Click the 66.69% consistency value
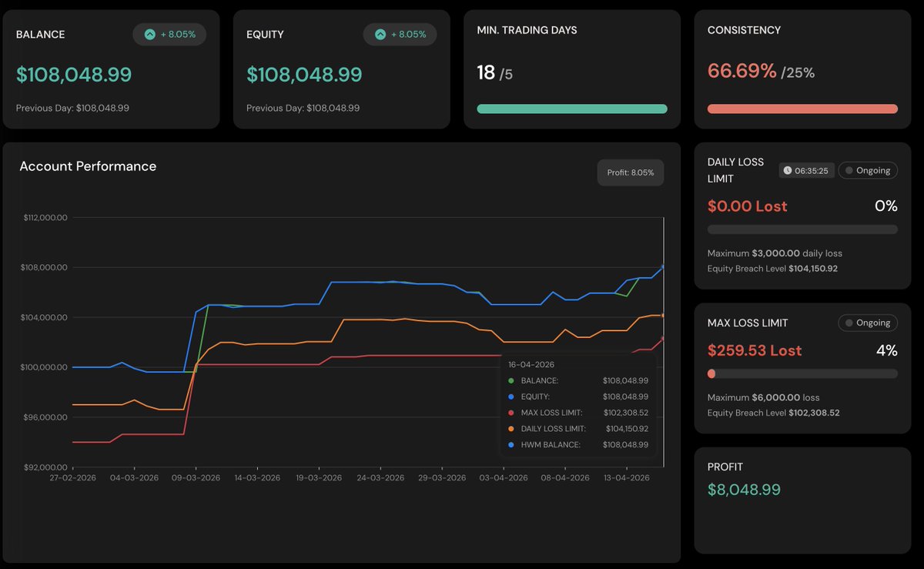Image resolution: width=924 pixels, height=569 pixels. [x=742, y=72]
